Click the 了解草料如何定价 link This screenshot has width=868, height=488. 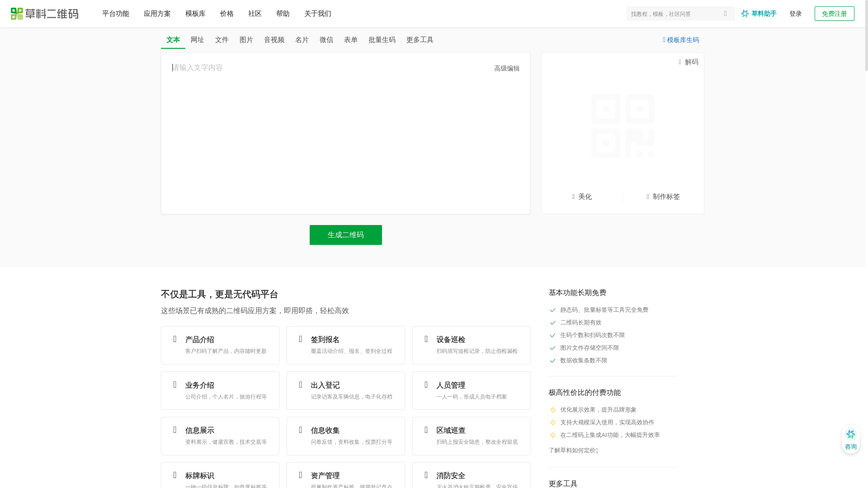[573, 450]
